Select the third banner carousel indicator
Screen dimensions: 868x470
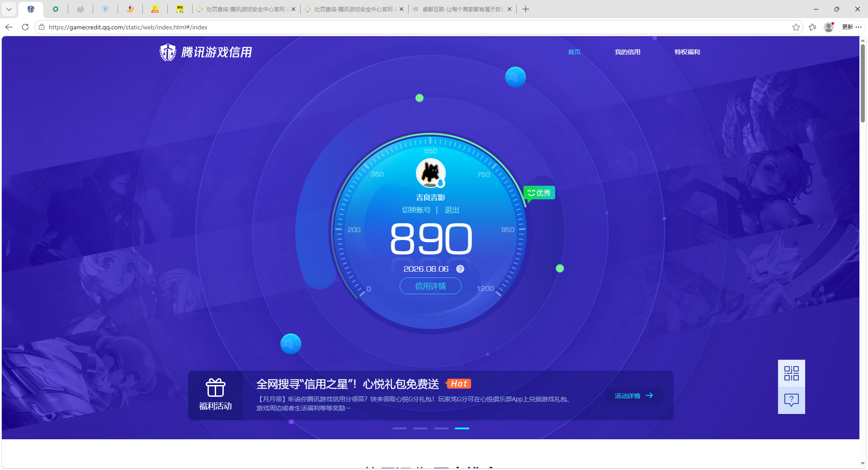[441, 428]
